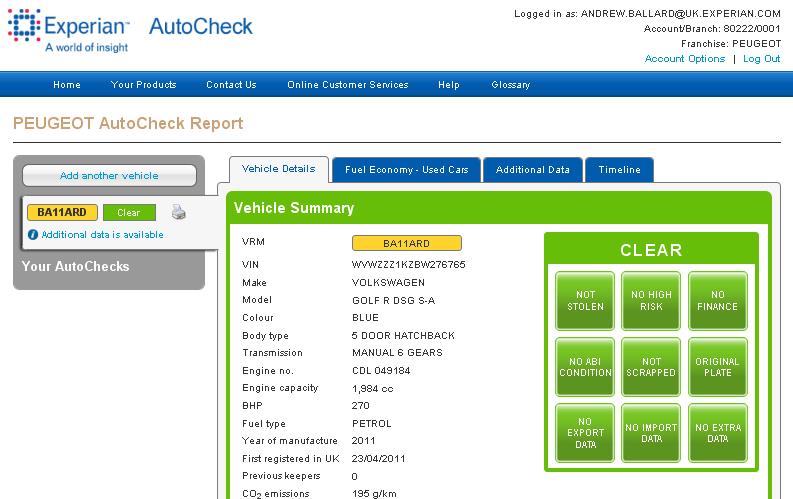This screenshot has width=793, height=499.
Task: Click the Transmission value MANUAL 6 GEARS
Action: [x=397, y=352]
